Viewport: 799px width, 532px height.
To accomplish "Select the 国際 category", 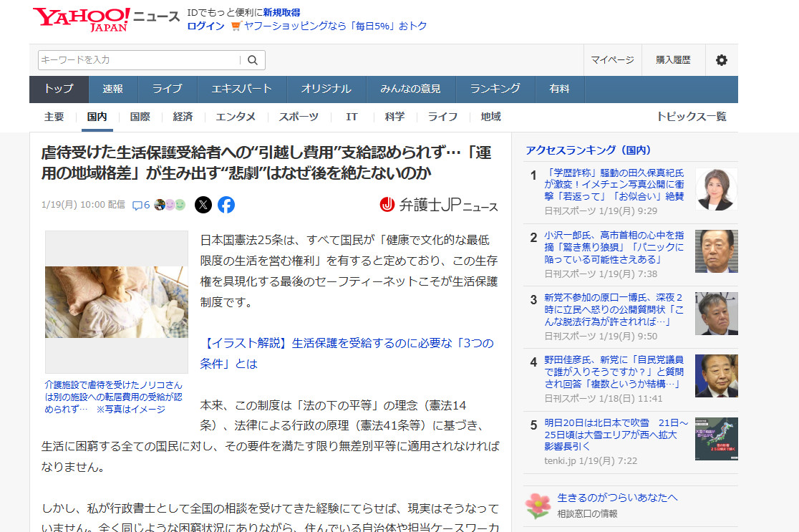I will 140,117.
